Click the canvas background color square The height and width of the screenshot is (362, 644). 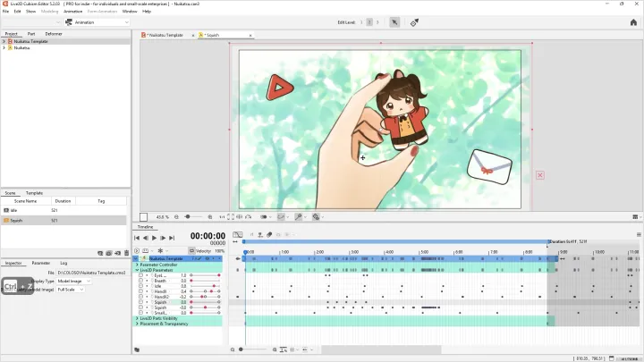143,217
